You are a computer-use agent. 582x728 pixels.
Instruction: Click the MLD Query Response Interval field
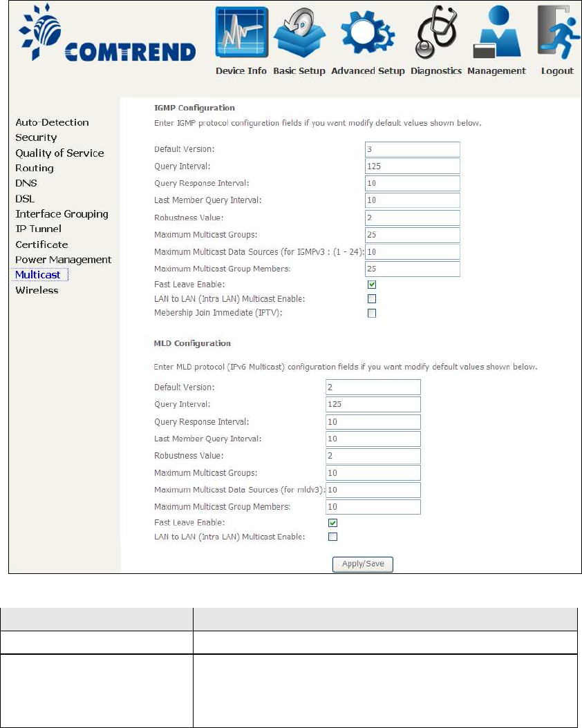[373, 422]
